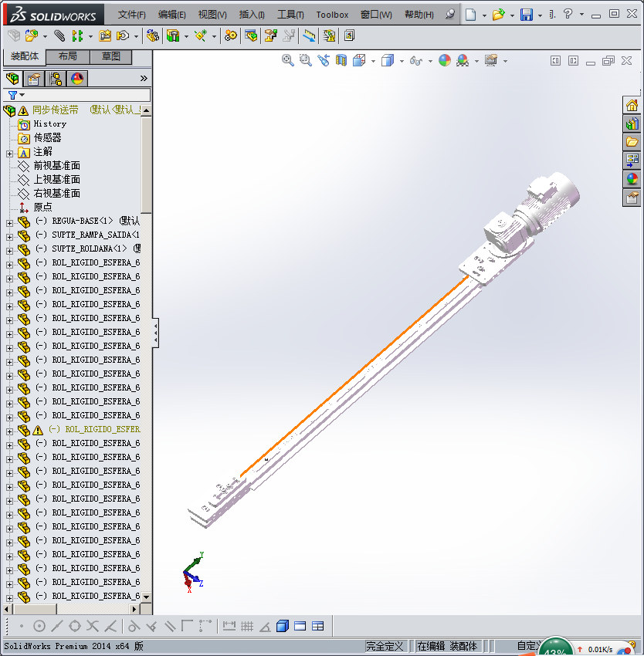Open the Save dropdown arrow
The height and width of the screenshot is (656, 644).
point(540,15)
